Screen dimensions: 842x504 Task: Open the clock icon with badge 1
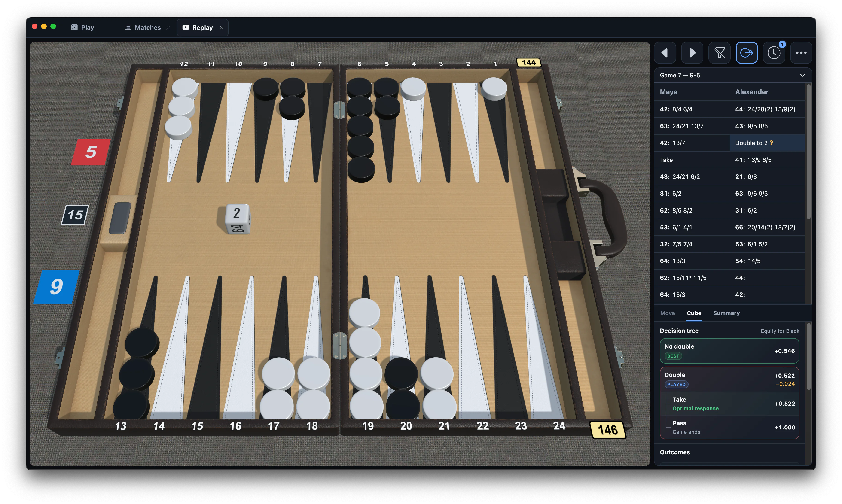pyautogui.click(x=774, y=53)
